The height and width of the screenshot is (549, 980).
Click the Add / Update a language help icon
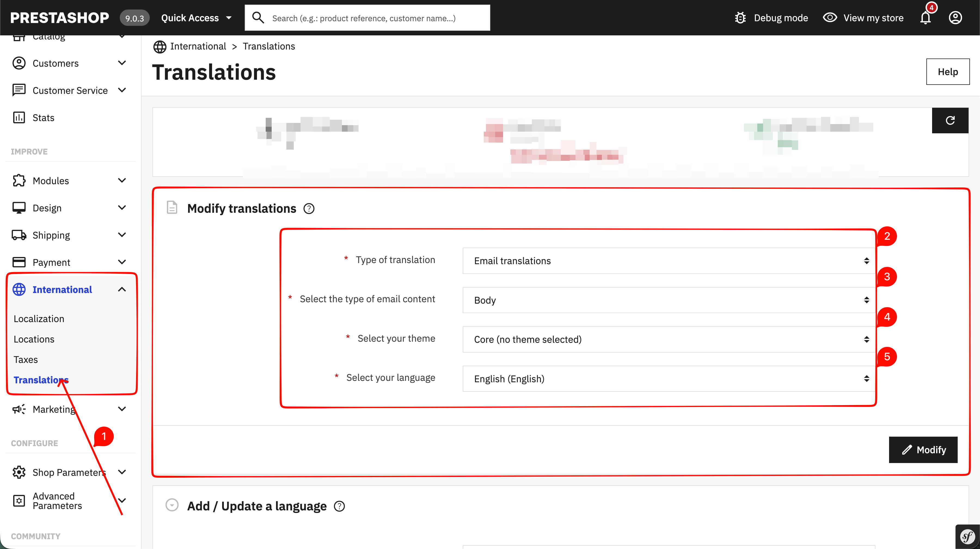(x=339, y=506)
